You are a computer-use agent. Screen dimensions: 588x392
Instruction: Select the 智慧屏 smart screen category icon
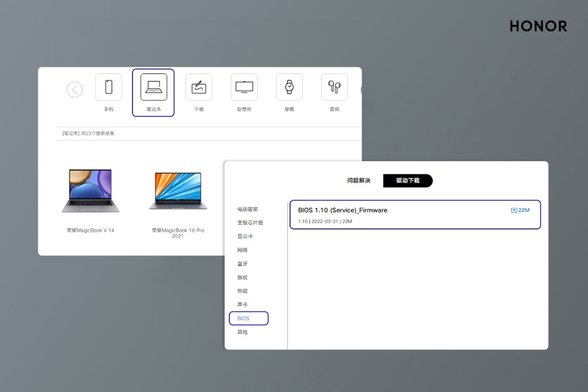point(244,87)
